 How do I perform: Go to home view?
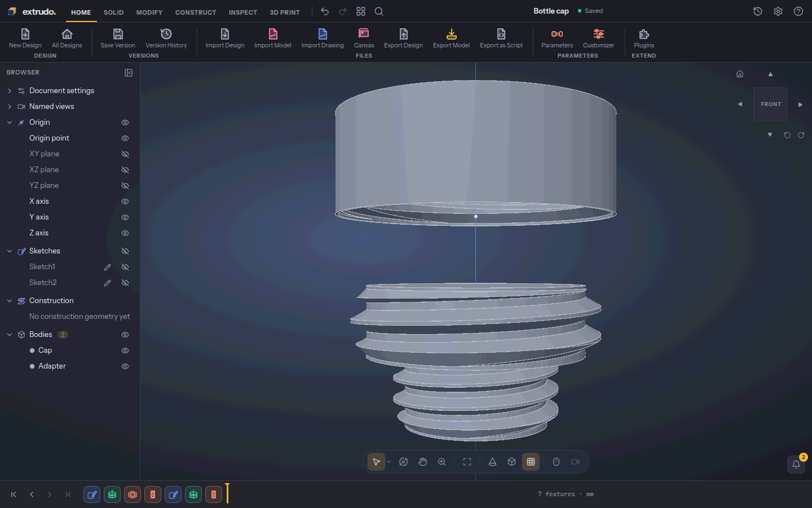740,74
